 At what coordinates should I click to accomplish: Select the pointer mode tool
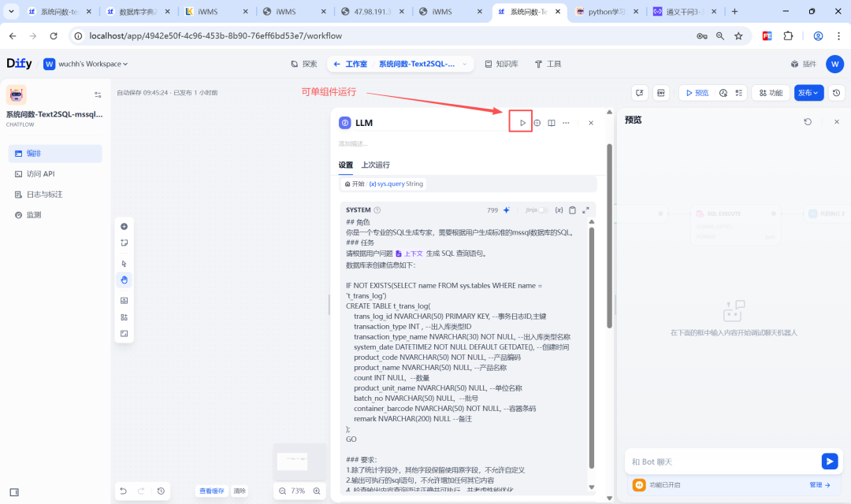point(124,264)
